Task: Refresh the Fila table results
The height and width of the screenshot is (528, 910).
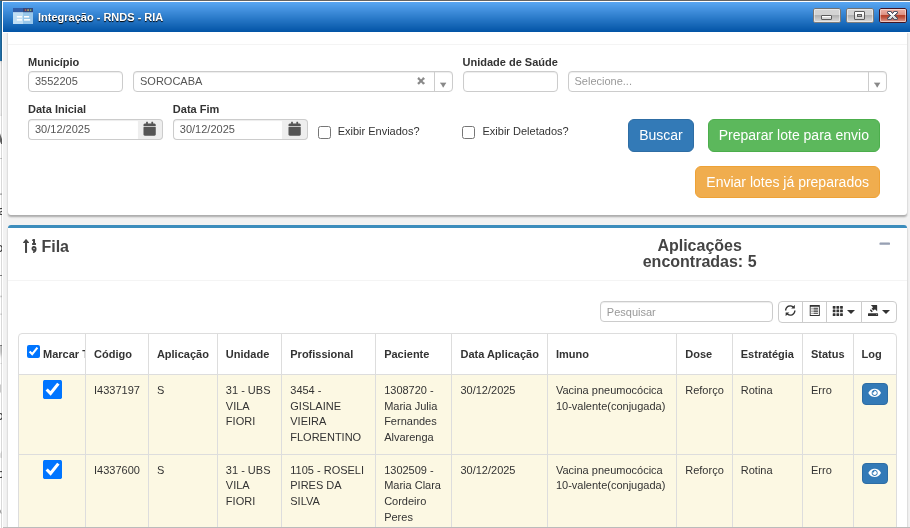Action: tap(790, 311)
